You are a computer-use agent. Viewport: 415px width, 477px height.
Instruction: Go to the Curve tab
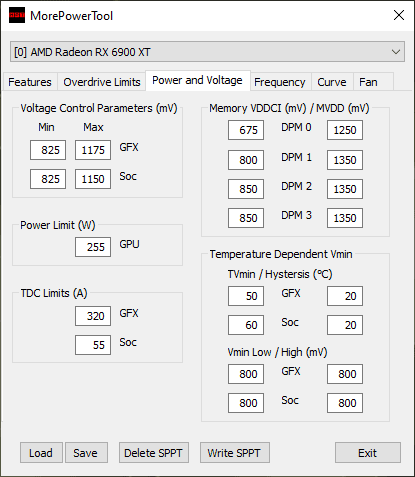click(x=332, y=82)
